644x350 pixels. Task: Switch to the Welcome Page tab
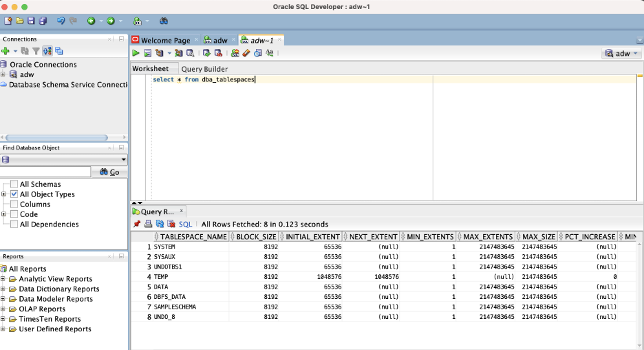(165, 40)
